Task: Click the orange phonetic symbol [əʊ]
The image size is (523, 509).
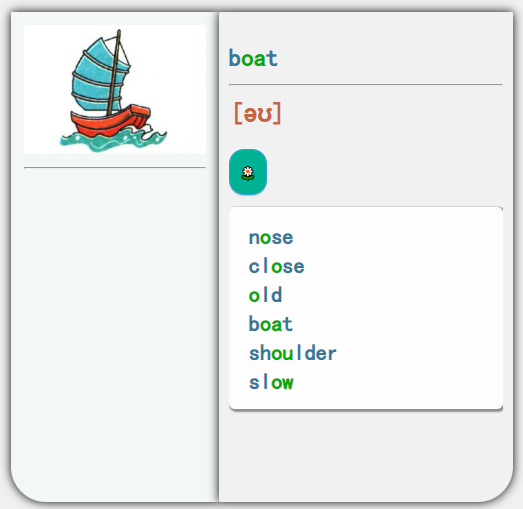Action: click(x=257, y=113)
